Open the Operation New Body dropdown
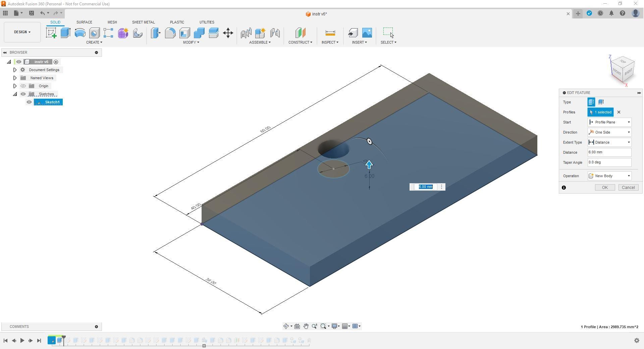Screen dimensions: 644x349 [609, 176]
